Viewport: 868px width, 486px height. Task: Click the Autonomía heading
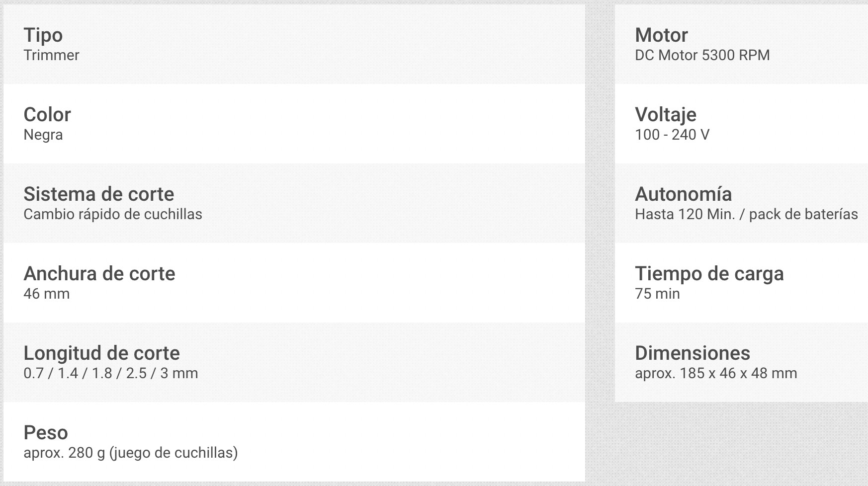click(x=684, y=194)
